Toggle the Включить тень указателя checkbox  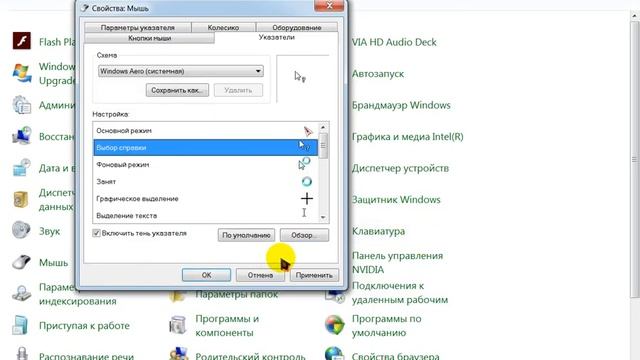tap(97, 233)
